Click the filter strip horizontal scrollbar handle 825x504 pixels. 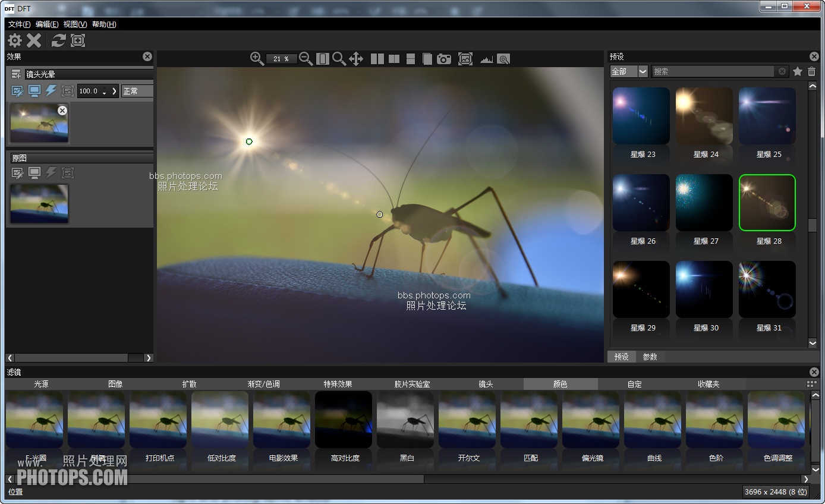click(220, 478)
